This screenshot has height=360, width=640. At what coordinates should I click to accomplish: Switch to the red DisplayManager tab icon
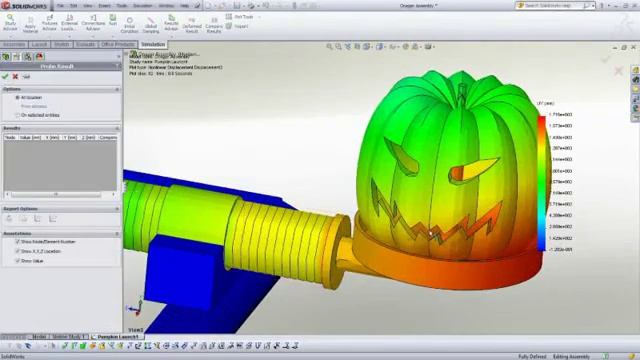(x=39, y=57)
